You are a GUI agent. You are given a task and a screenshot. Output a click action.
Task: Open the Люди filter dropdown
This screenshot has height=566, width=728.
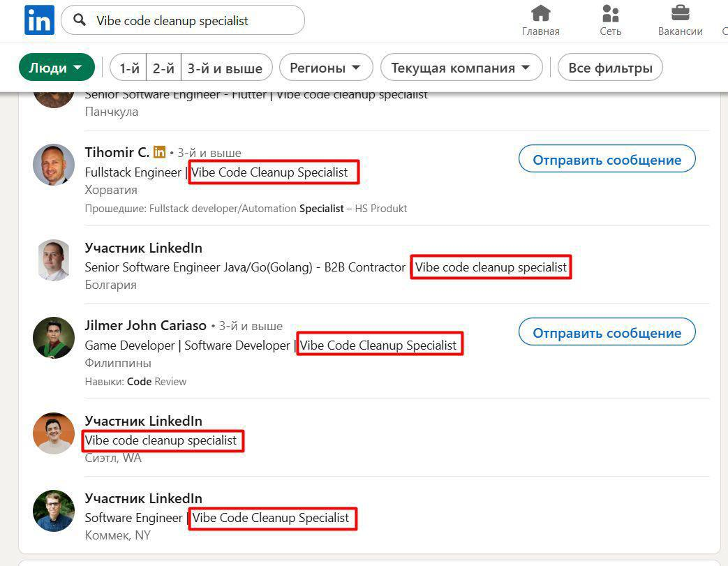click(x=57, y=68)
